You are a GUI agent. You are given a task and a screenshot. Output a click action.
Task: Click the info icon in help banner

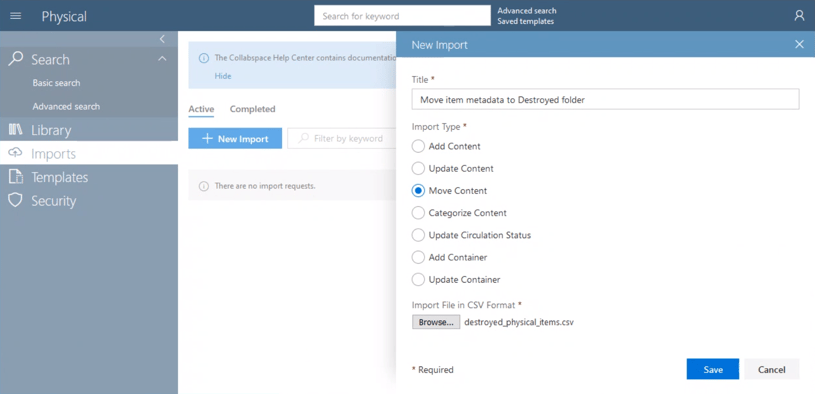click(x=204, y=58)
